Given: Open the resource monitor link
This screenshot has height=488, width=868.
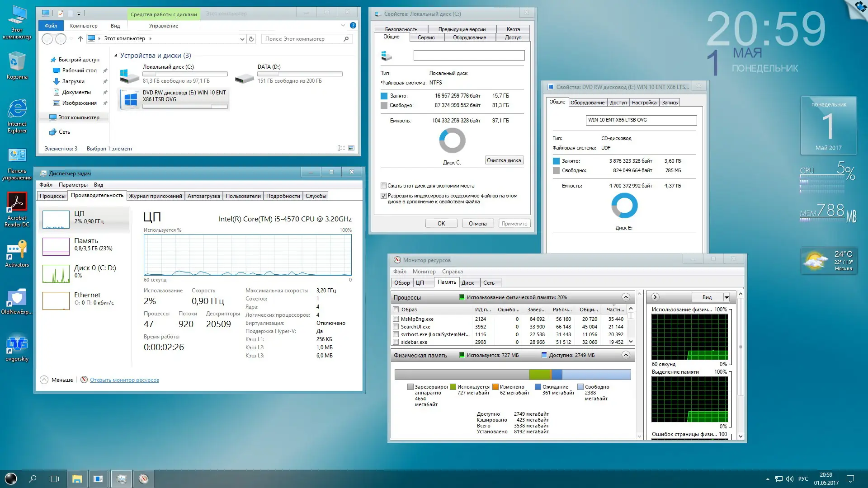Looking at the screenshot, I should 124,380.
